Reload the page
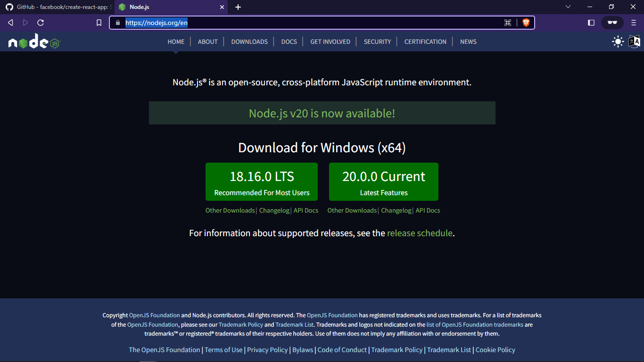644x362 pixels. point(41,23)
